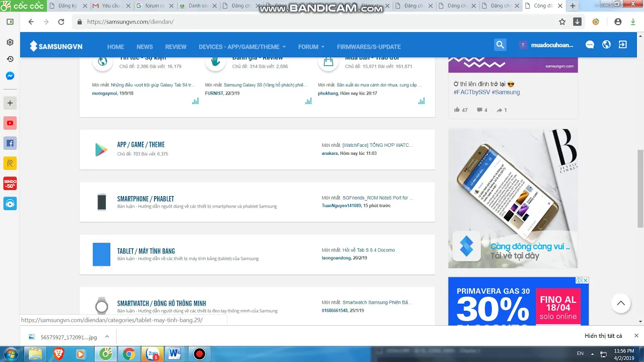Viewport: 644px width, 362px height.
Task: Click the log out icon in header
Action: point(623,45)
